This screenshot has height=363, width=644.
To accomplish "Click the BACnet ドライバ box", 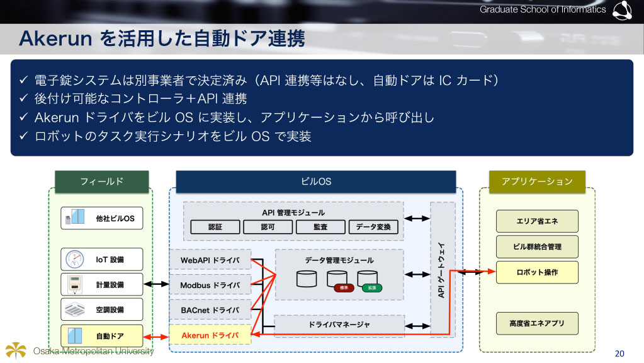I will pos(210,310).
